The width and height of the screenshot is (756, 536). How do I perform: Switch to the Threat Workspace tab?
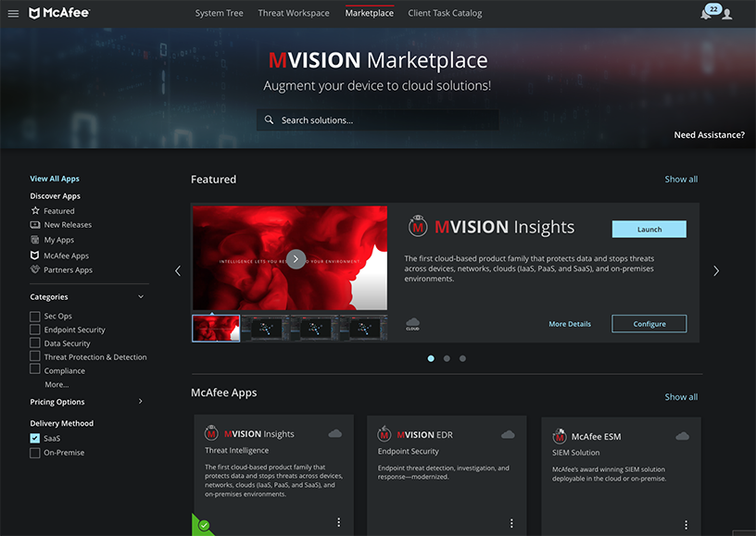pos(293,13)
